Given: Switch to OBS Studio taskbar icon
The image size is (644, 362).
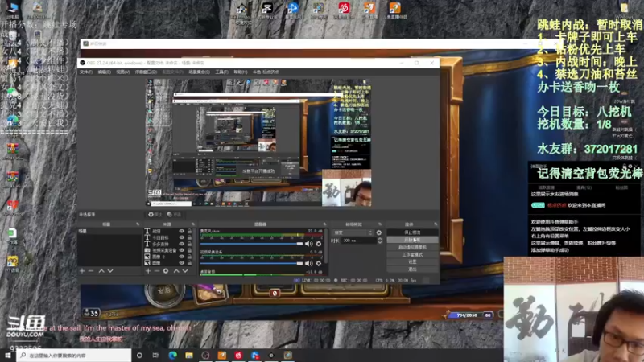Looking at the screenshot, I should click(205, 355).
